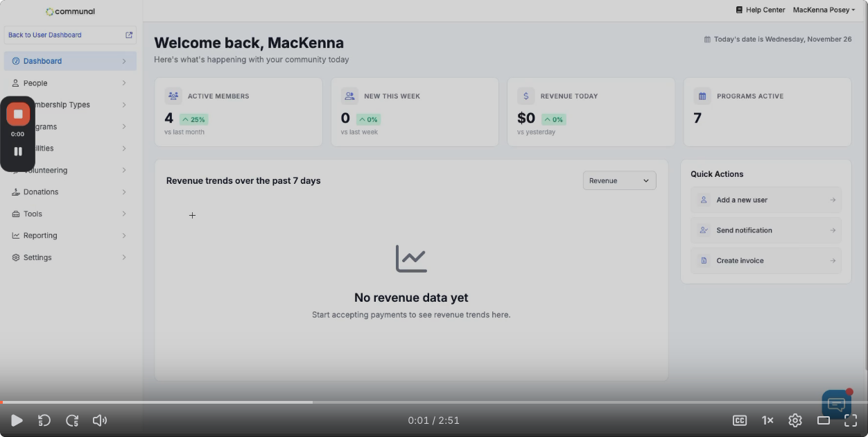This screenshot has height=437, width=868.
Task: Play the video
Action: (x=17, y=420)
